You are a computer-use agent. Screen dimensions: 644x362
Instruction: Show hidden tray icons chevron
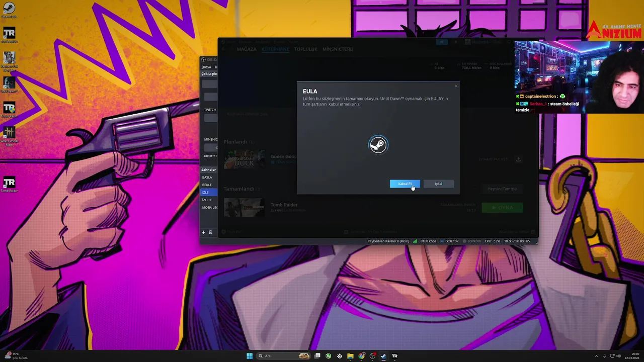coord(596,356)
